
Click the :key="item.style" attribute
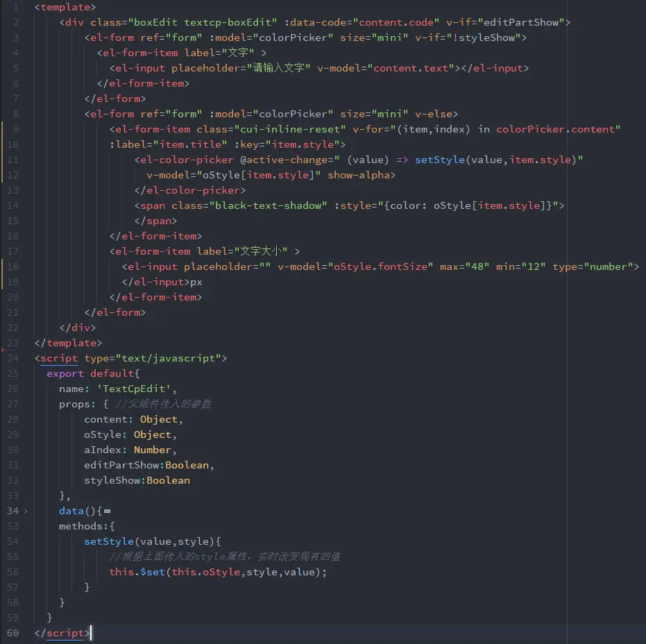(x=287, y=144)
